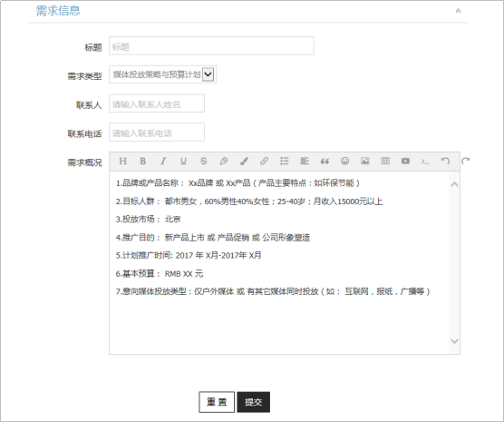
Task: Insert unordered list icon
Action: pos(285,161)
